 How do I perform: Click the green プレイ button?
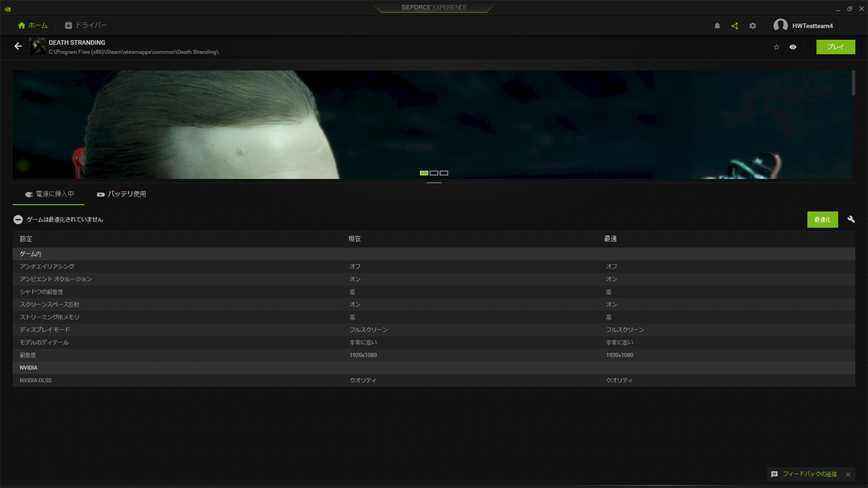pos(836,47)
